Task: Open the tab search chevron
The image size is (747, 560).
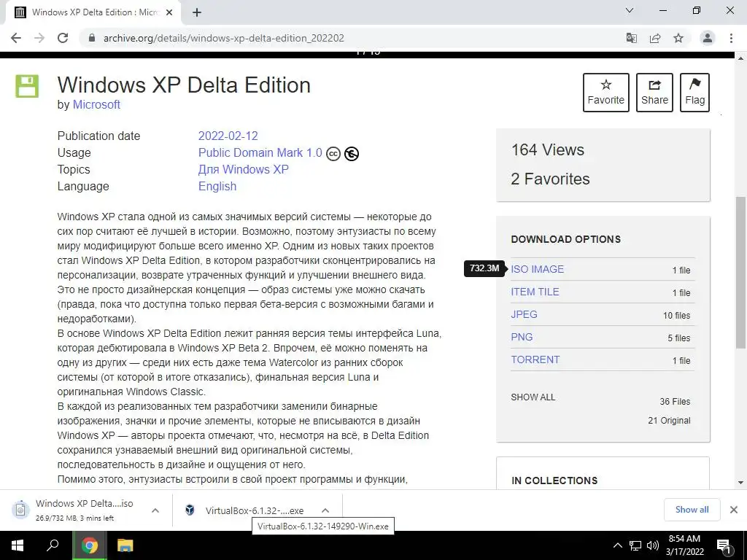Action: tap(630, 10)
